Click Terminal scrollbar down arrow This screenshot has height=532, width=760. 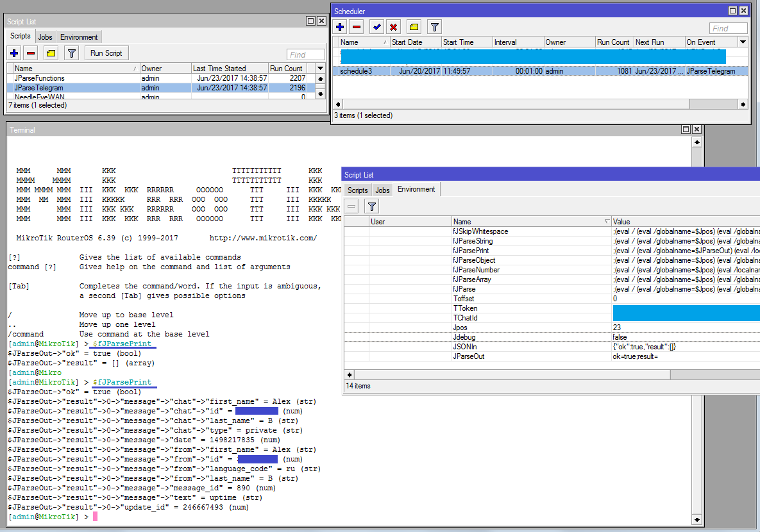[697, 519]
